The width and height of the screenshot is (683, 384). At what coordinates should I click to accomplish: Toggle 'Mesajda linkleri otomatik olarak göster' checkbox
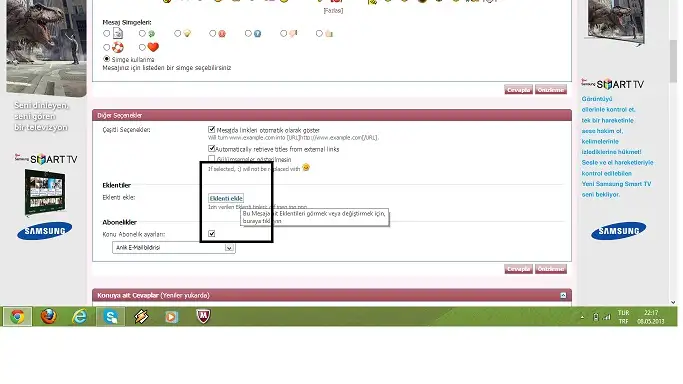[x=212, y=129]
